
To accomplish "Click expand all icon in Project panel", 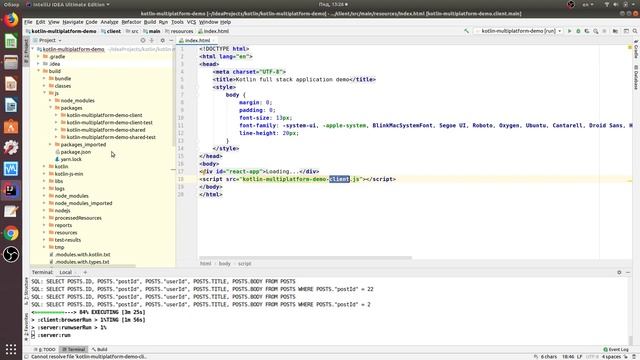I will tap(152, 40).
